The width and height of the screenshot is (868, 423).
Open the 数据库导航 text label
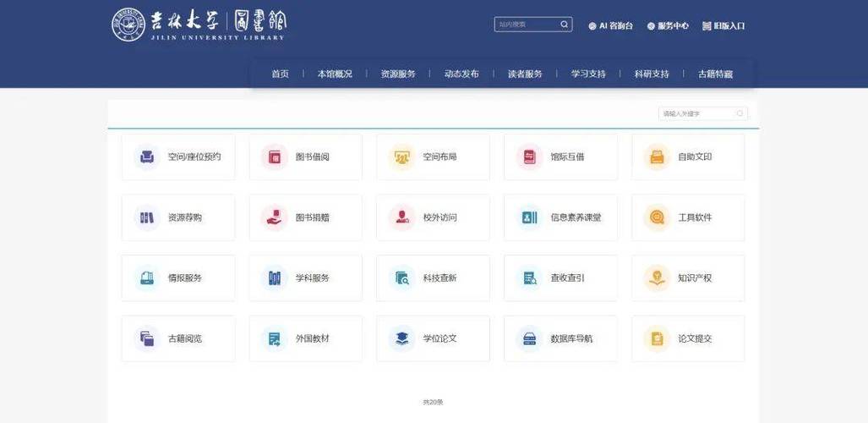pyautogui.click(x=571, y=338)
